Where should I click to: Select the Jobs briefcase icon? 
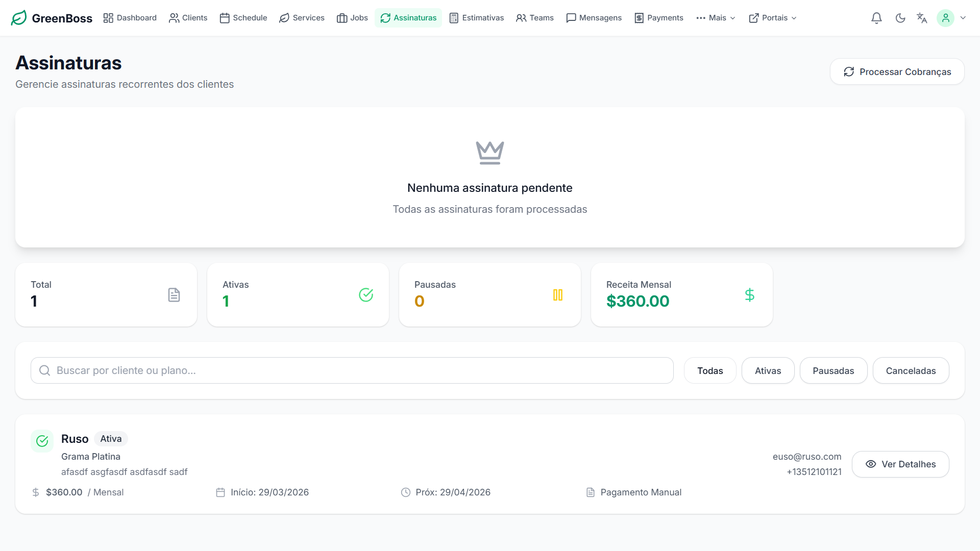pyautogui.click(x=342, y=18)
